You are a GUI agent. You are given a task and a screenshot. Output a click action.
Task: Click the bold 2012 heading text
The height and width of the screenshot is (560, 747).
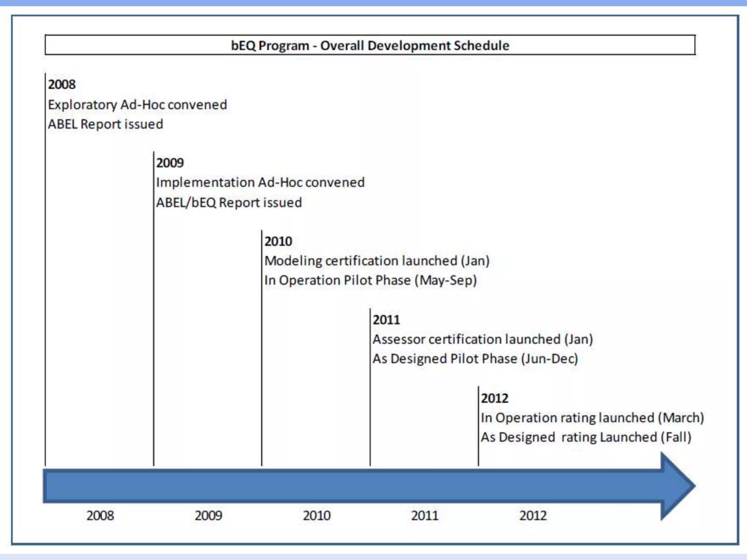495,398
